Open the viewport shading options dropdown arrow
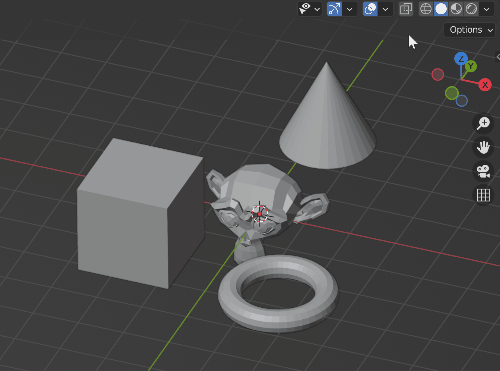Image resolution: width=500 pixels, height=371 pixels. [486, 9]
